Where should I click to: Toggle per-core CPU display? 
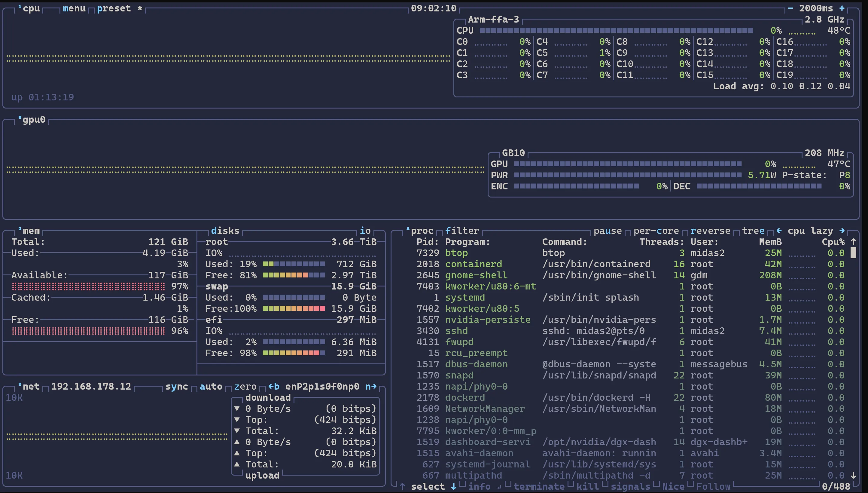click(x=656, y=231)
